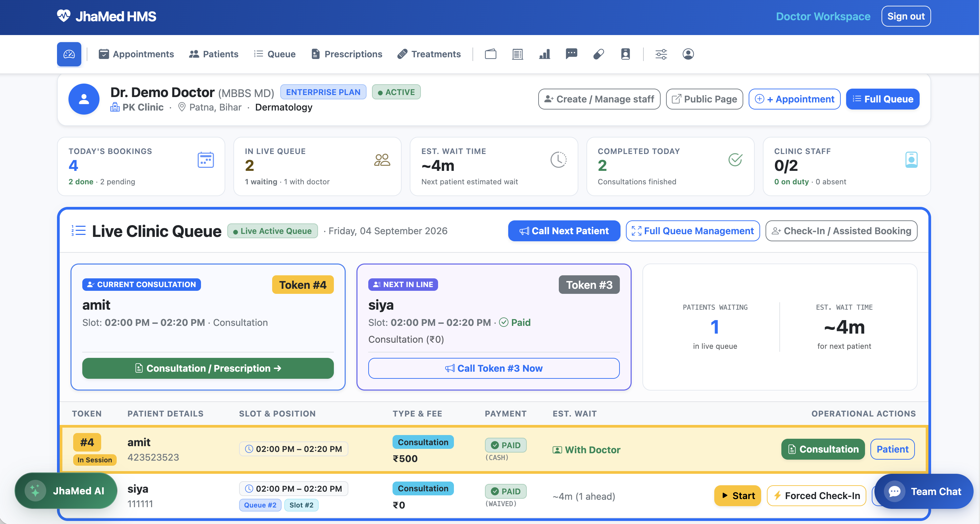Click the badge icon in Clinic Staff card

click(912, 160)
